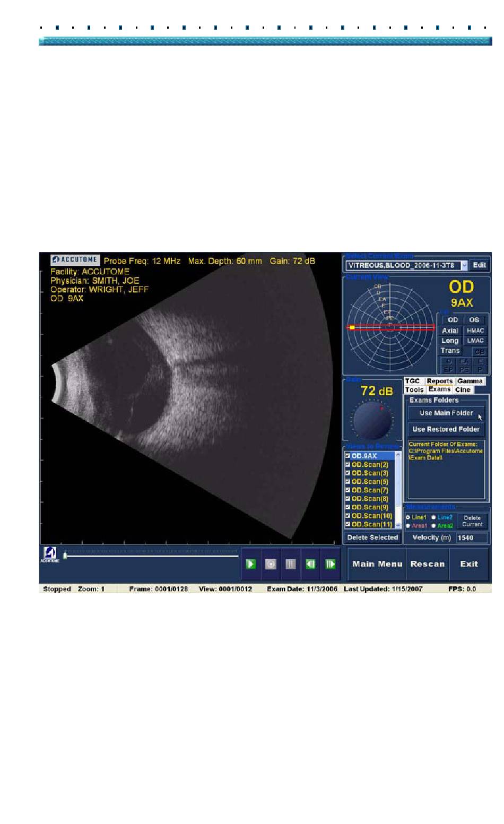Click Use Restored Folder

446,429
